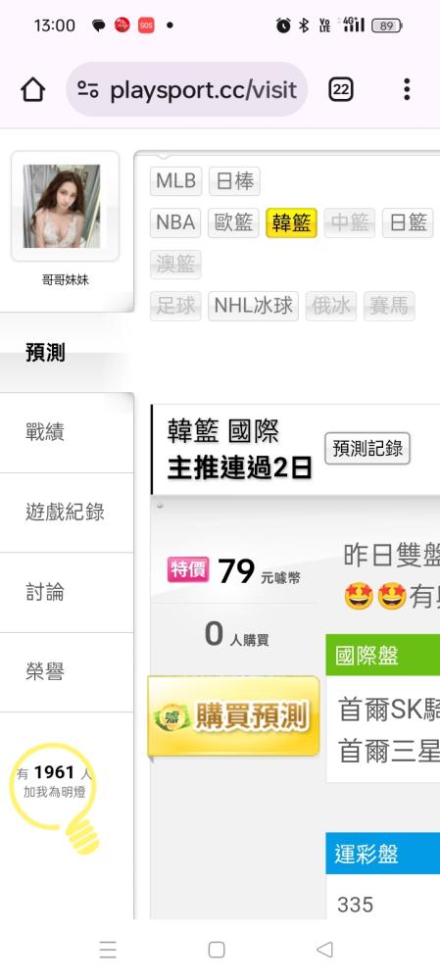Open the browser three-dot menu
The height and width of the screenshot is (980, 440).
(407, 89)
